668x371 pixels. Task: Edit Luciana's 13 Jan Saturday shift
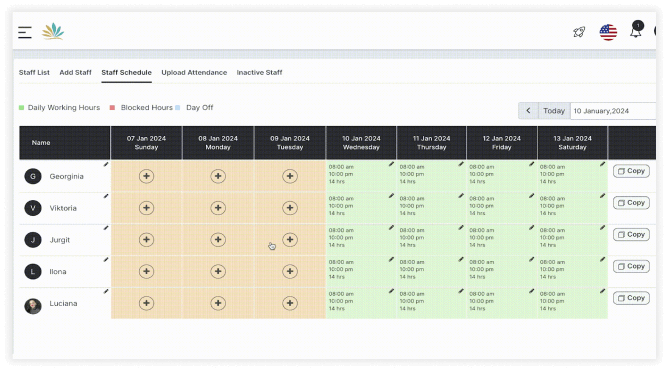tap(602, 291)
